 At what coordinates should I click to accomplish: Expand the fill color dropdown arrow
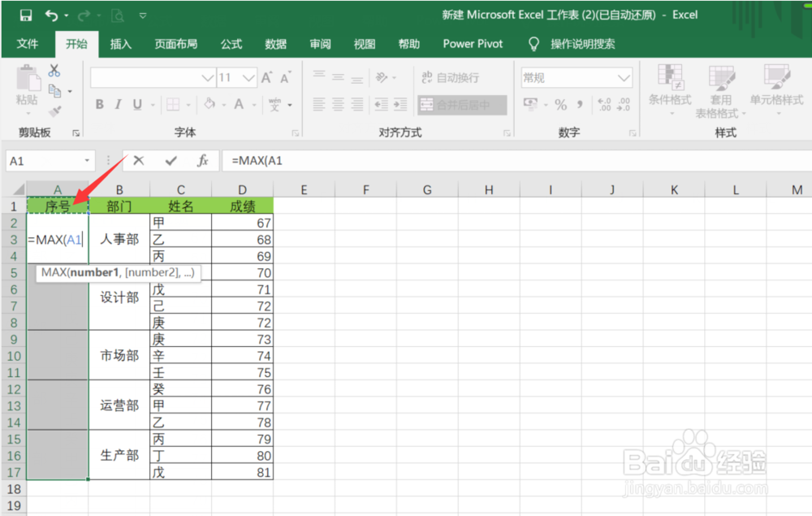(x=224, y=105)
